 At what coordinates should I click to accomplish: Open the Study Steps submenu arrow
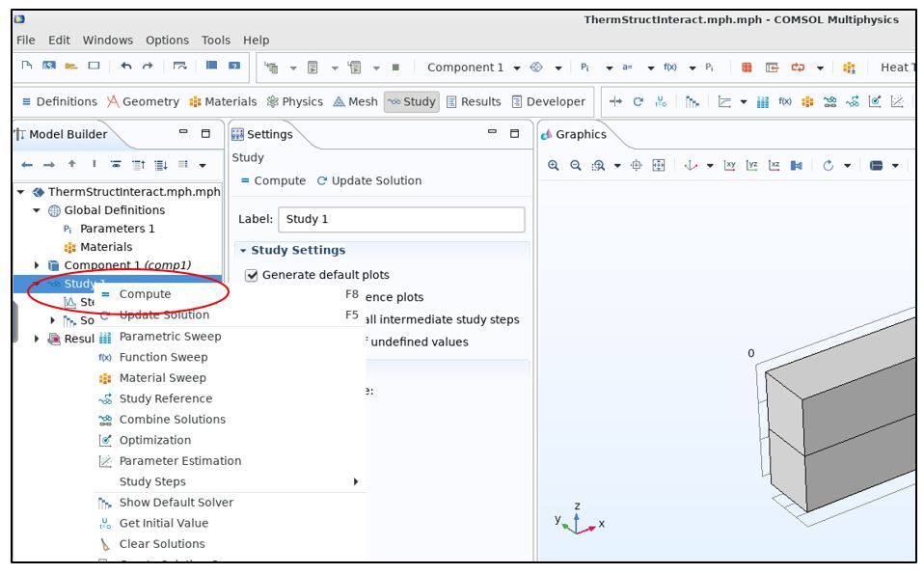point(355,481)
